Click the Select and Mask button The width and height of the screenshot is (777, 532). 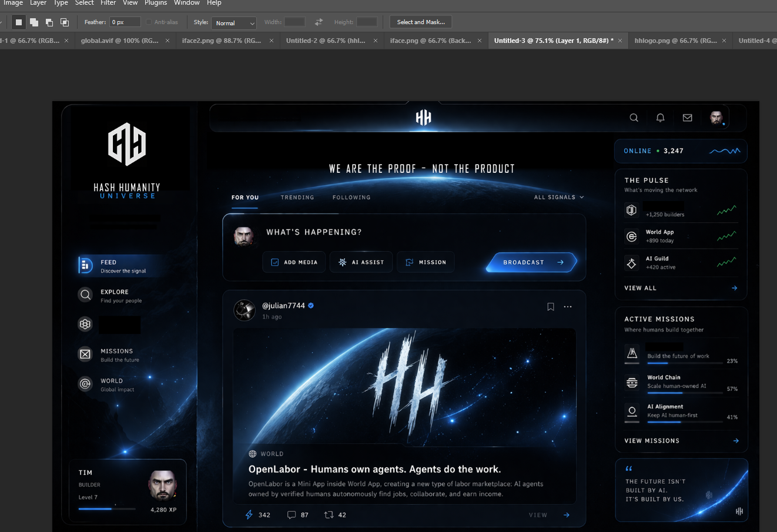[x=421, y=22]
